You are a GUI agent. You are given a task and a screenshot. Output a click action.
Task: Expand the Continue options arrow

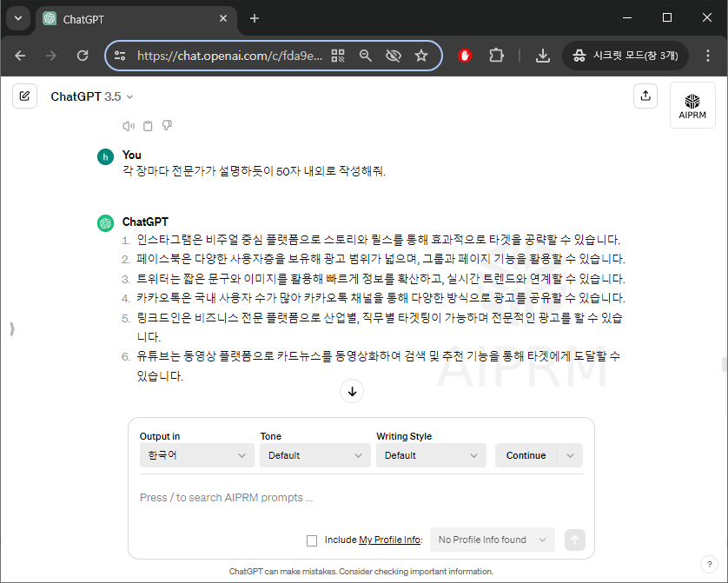point(570,455)
